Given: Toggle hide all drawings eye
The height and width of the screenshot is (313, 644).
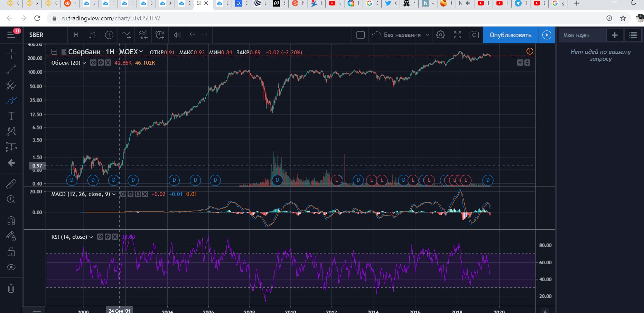Looking at the screenshot, I should tap(11, 267).
